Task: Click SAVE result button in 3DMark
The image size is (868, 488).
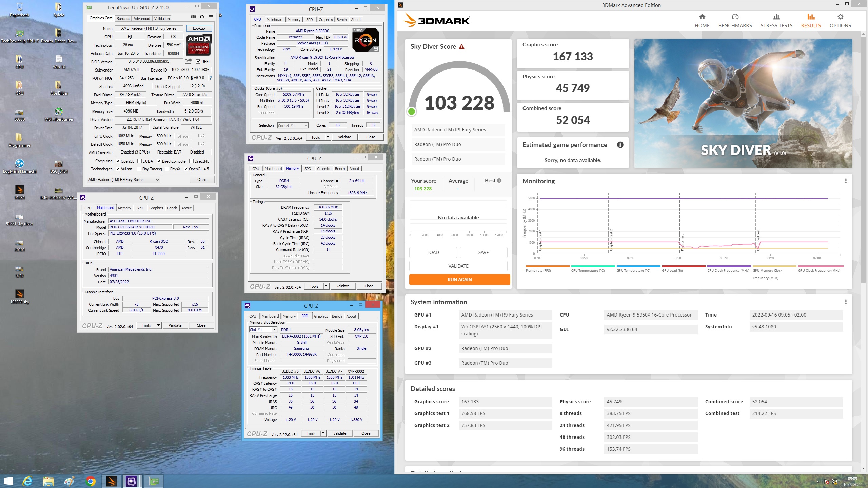Action: click(484, 252)
